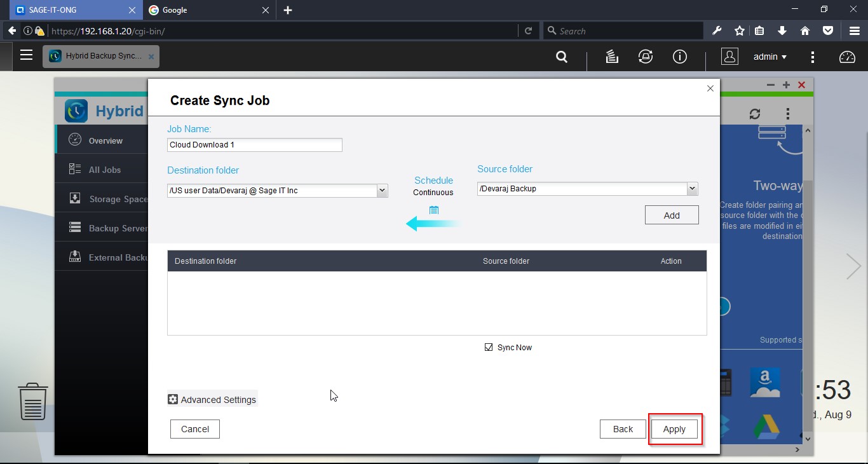Image resolution: width=868 pixels, height=464 pixels.
Task: Toggle the Sync Now checkbox
Action: [489, 347]
